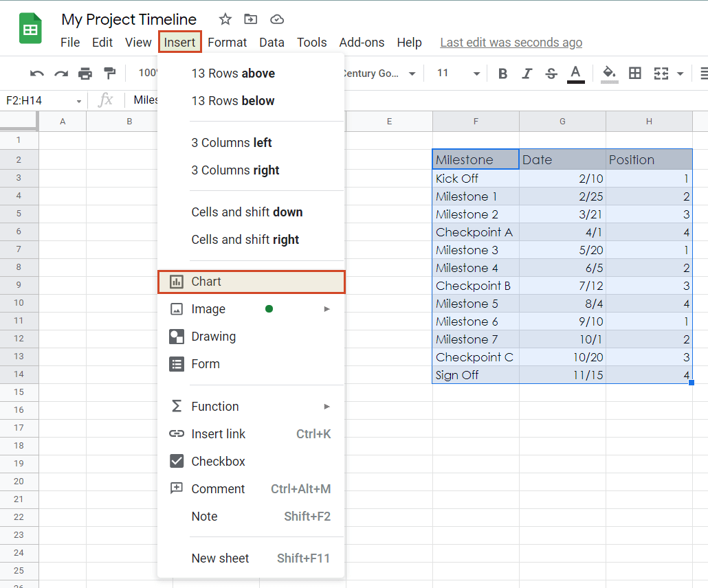Click the Redo icon
The height and width of the screenshot is (588, 708).
coord(60,73)
